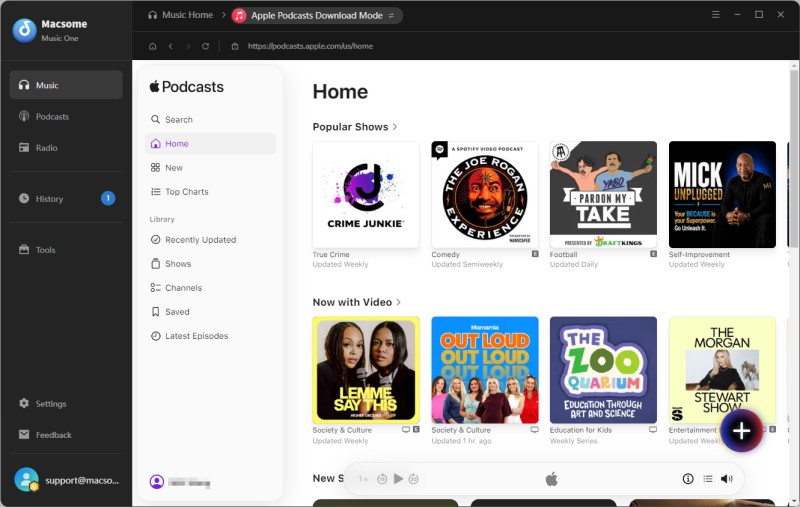800x507 pixels.
Task: Select Home in the Podcasts sidebar
Action: click(210, 143)
